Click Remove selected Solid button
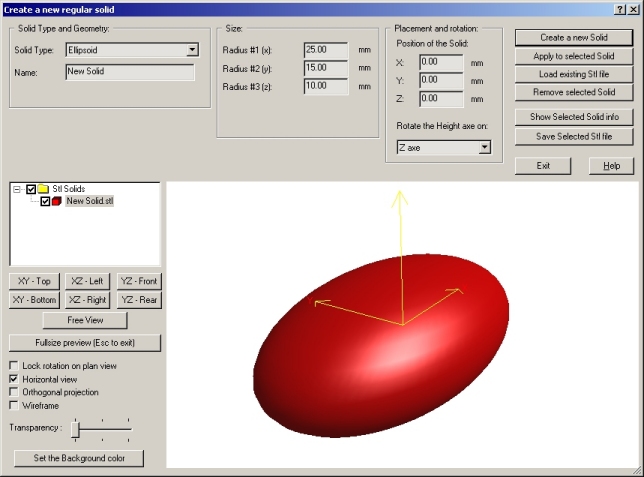This screenshot has width=644, height=477. tap(574, 92)
